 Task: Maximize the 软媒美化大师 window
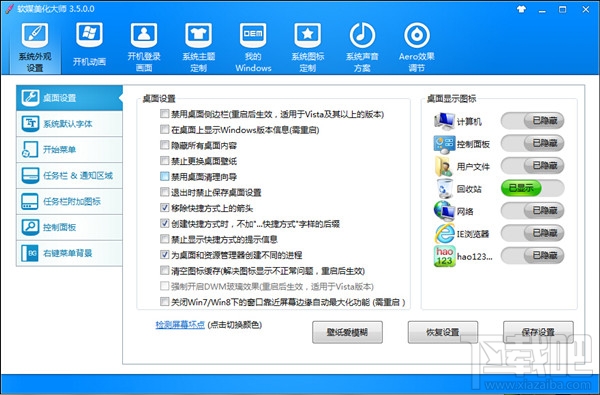[562, 10]
